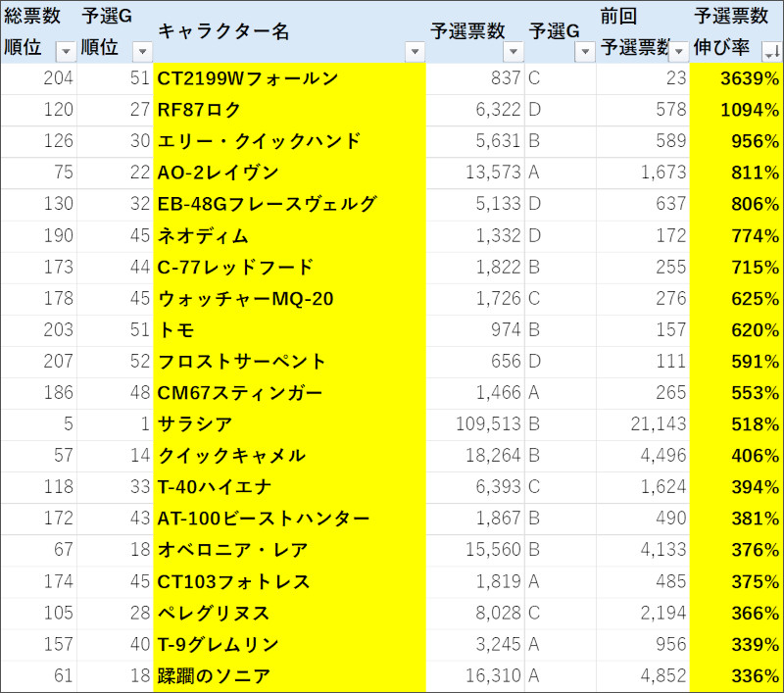Open the 予選票数 column filter arrow

click(514, 51)
